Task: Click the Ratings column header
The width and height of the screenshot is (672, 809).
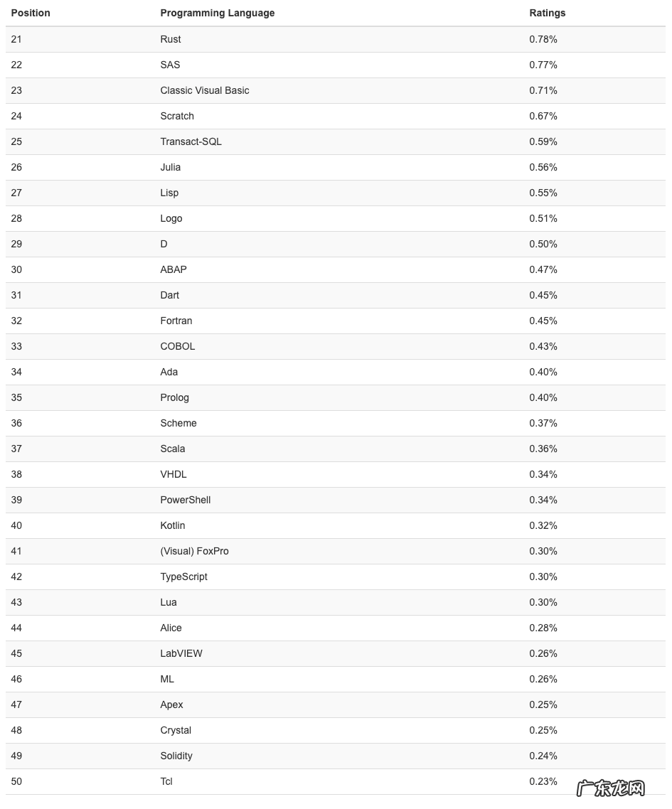Action: 547,13
